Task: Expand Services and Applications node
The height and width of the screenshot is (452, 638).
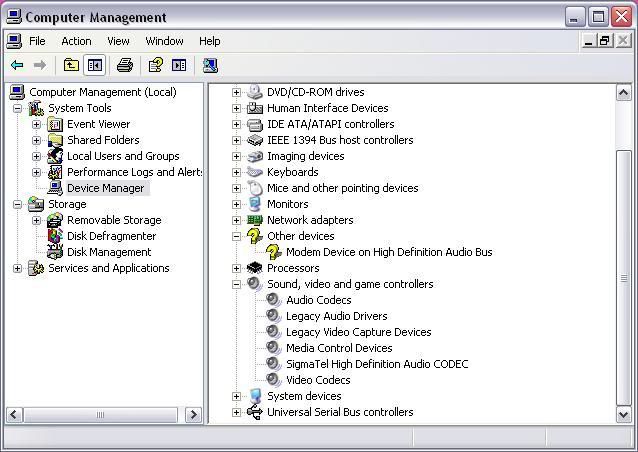Action: pos(17,269)
